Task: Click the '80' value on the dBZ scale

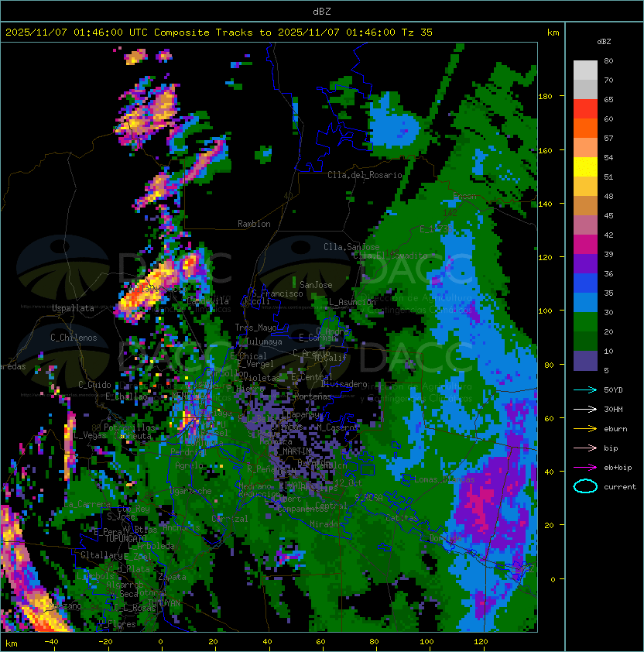Action: tap(608, 60)
